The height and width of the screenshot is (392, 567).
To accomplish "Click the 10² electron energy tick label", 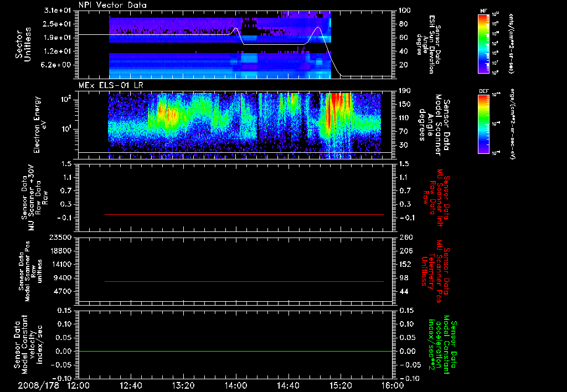I will (x=65, y=99).
